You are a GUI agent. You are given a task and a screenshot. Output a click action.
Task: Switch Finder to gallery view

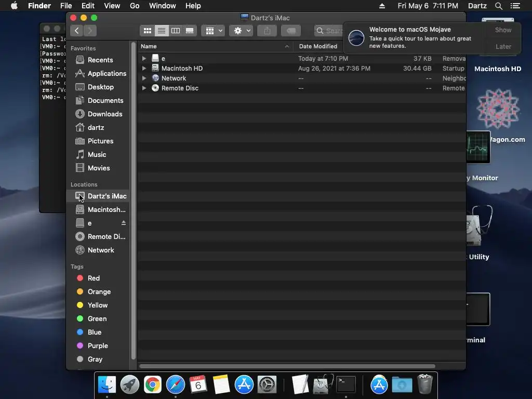pos(190,31)
